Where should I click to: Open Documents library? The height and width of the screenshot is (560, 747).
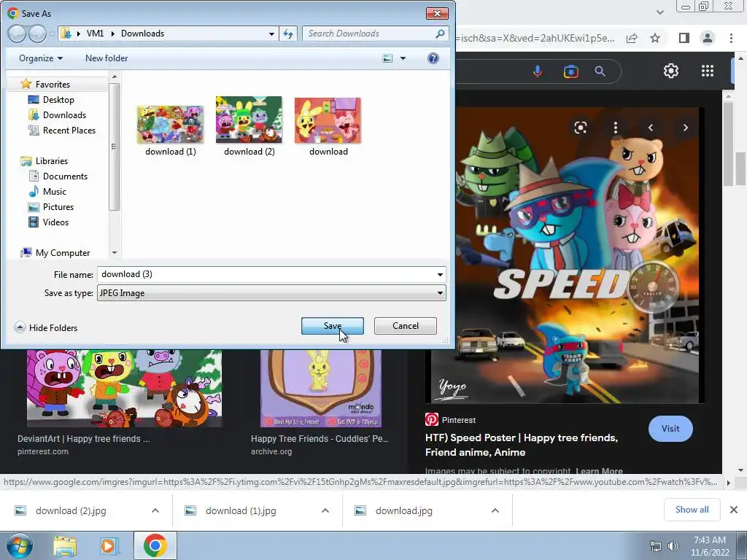(x=65, y=176)
